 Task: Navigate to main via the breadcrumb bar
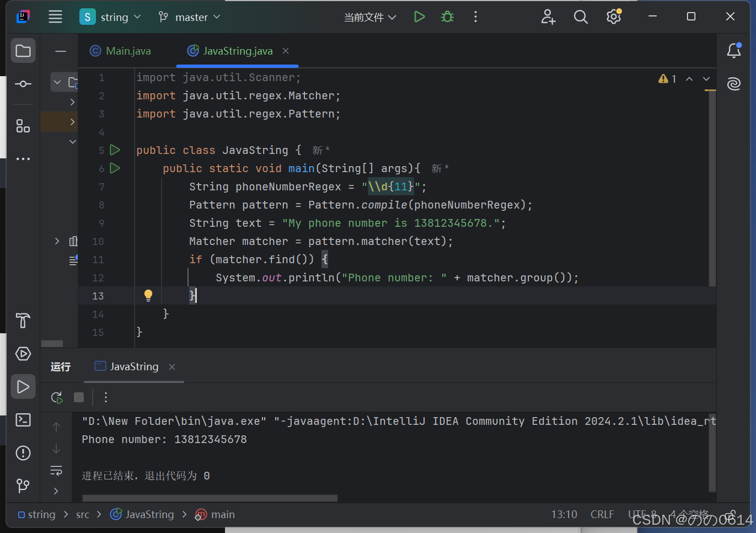(x=222, y=514)
